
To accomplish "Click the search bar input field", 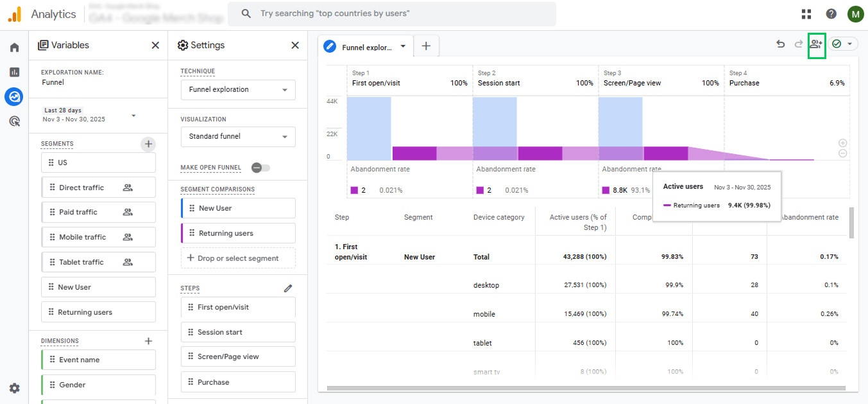I will (391, 13).
